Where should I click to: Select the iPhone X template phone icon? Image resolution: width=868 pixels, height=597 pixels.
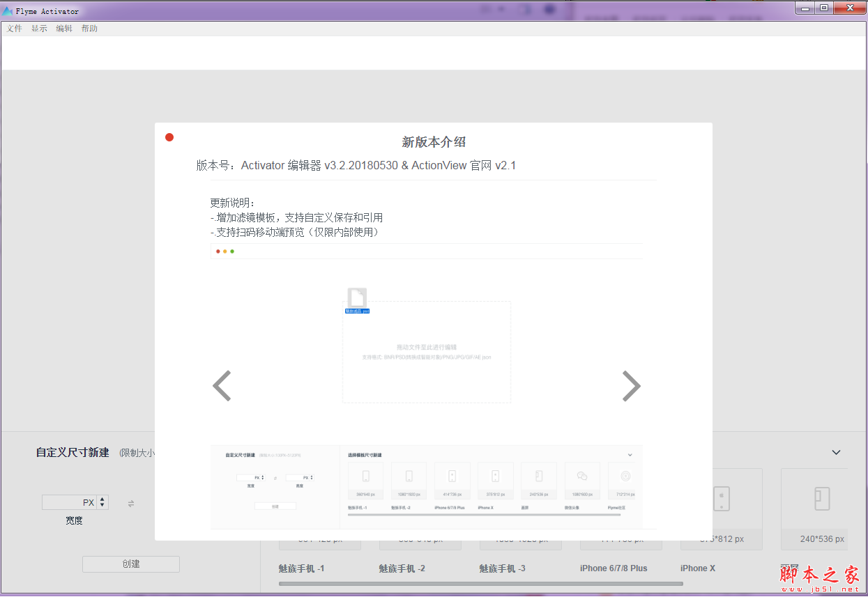coord(721,499)
